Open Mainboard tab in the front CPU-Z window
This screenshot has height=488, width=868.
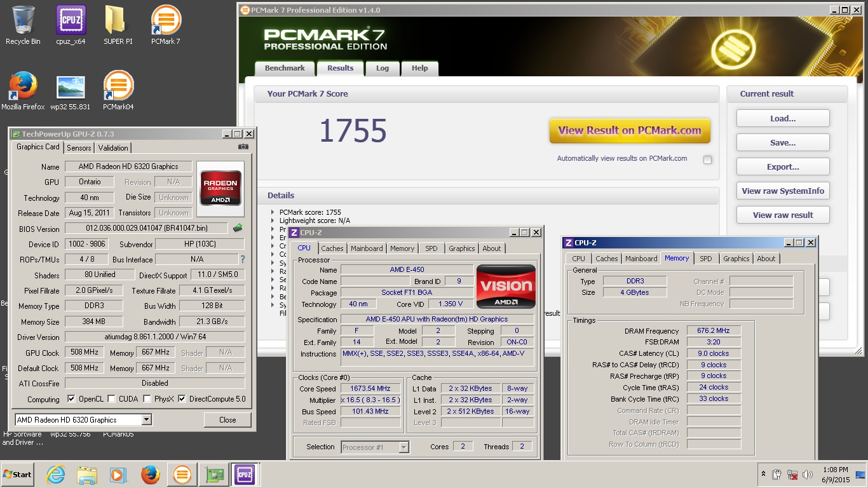(x=367, y=248)
